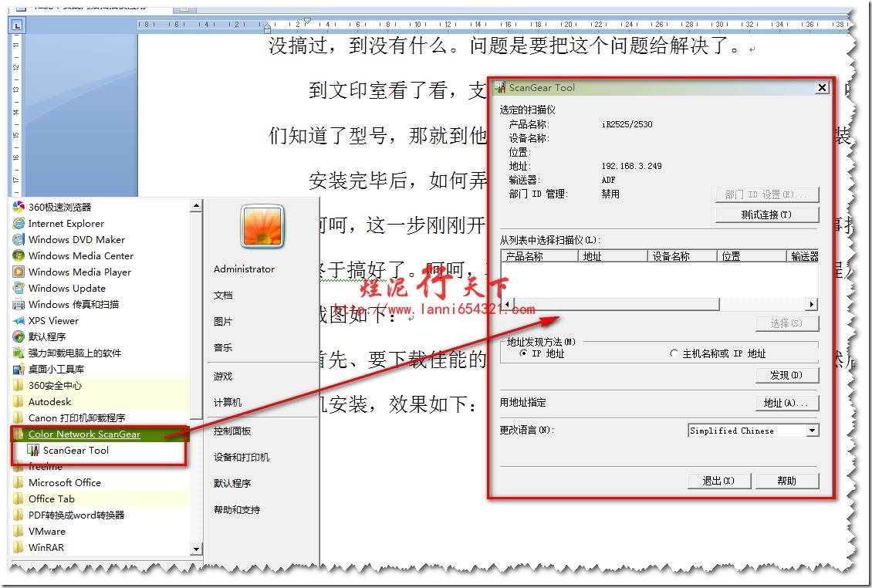The width and height of the screenshot is (872, 588).
Task: Open 游戏 from Start menu
Action: (x=223, y=376)
